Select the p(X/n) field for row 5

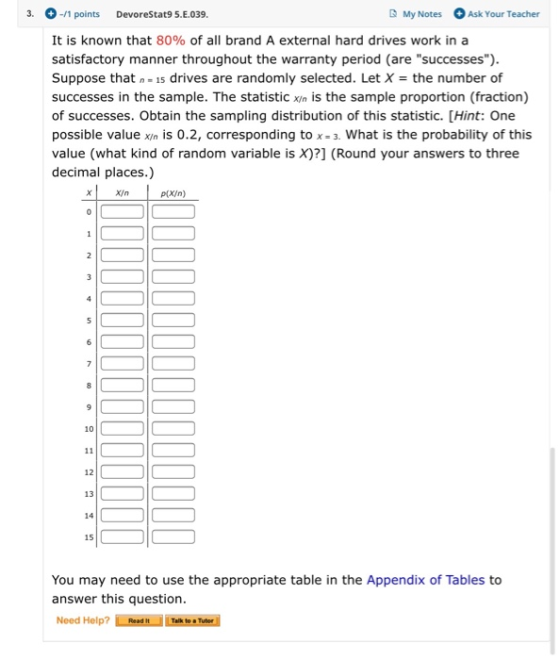point(173,320)
